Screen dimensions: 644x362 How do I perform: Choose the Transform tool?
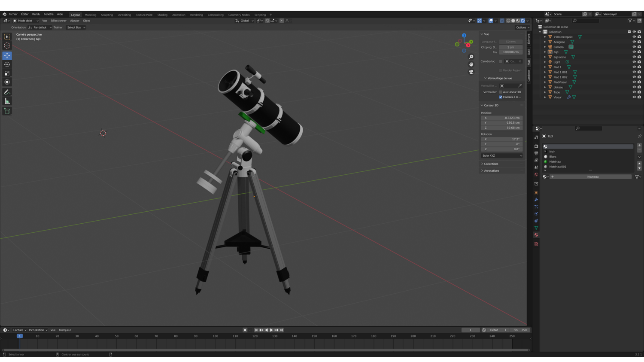pos(7,82)
